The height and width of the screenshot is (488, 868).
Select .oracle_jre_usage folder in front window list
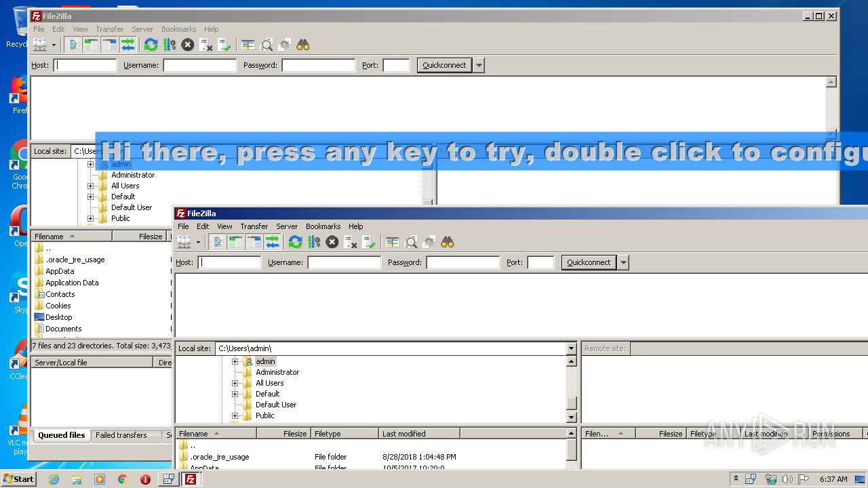[219, 457]
